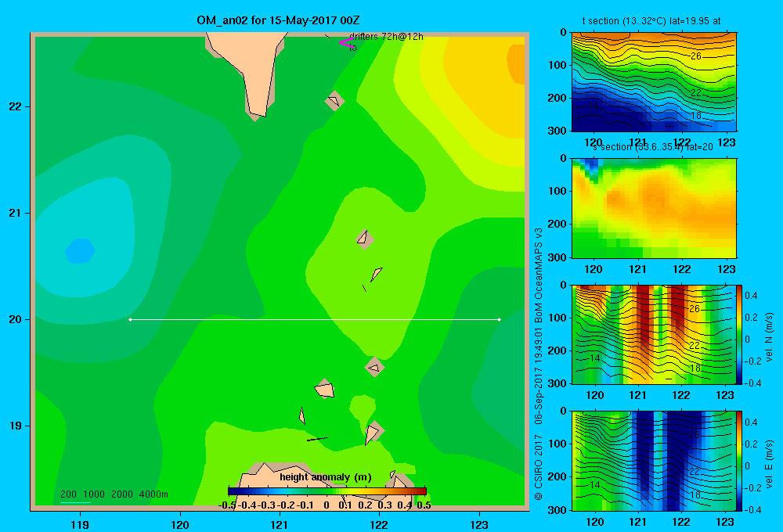Click the "t section (13..32°C) lat=19.95" title
Viewport: 783px width, 532px height.
(651, 21)
